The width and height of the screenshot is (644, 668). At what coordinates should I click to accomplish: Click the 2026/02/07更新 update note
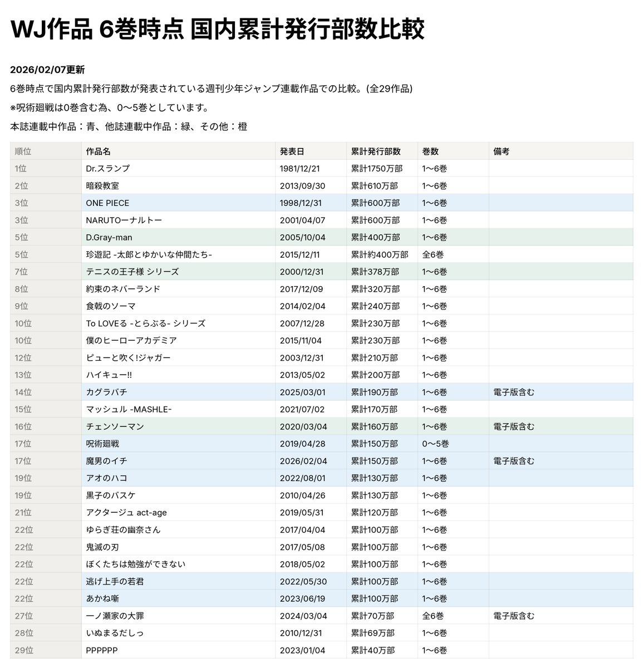[47, 70]
